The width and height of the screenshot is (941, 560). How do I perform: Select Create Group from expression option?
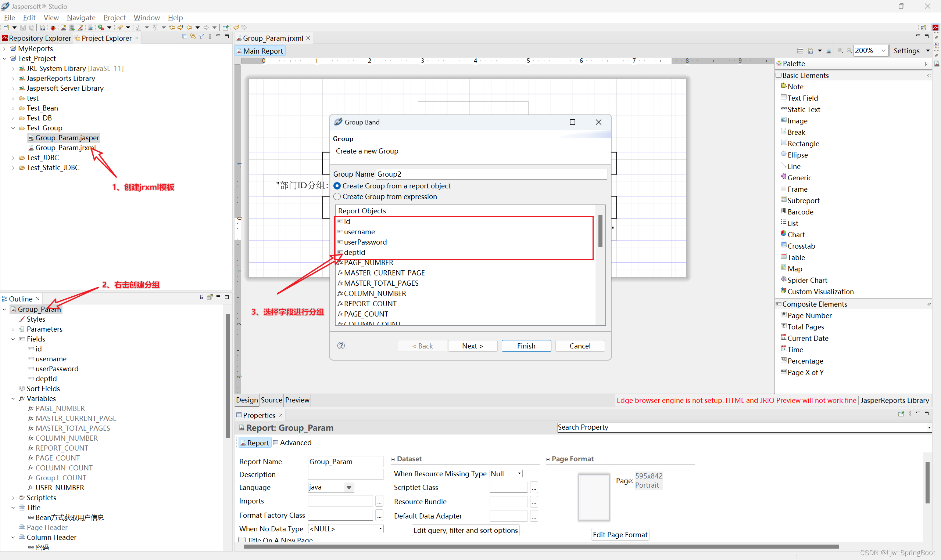point(337,196)
